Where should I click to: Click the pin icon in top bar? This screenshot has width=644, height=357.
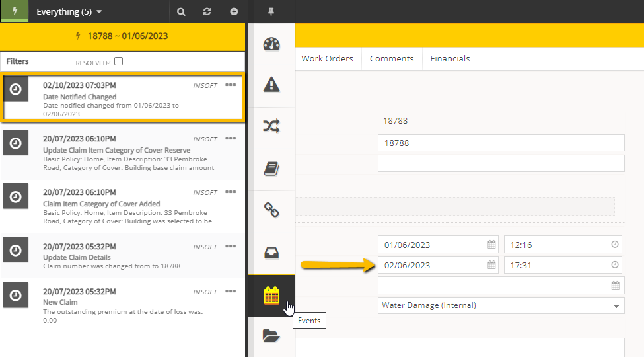271,11
